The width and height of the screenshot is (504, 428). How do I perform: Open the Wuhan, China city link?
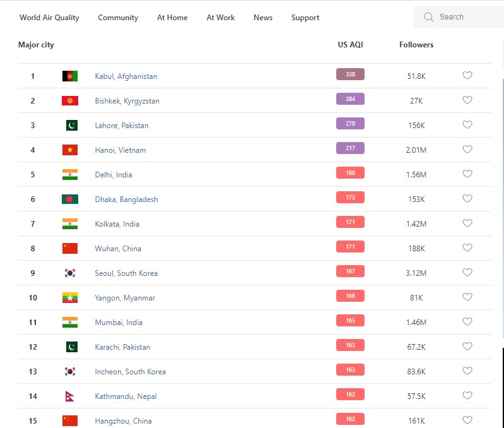pos(118,249)
